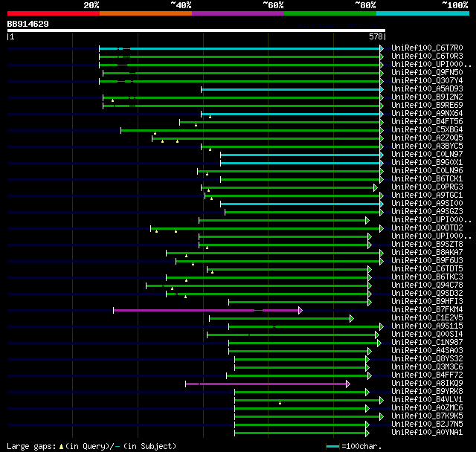
Task: Select the UniRef100_B7K9K5 label
Action: (427, 416)
